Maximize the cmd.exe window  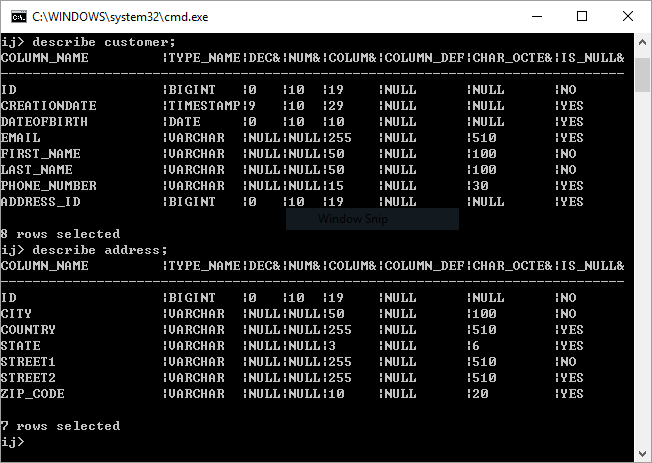point(582,17)
